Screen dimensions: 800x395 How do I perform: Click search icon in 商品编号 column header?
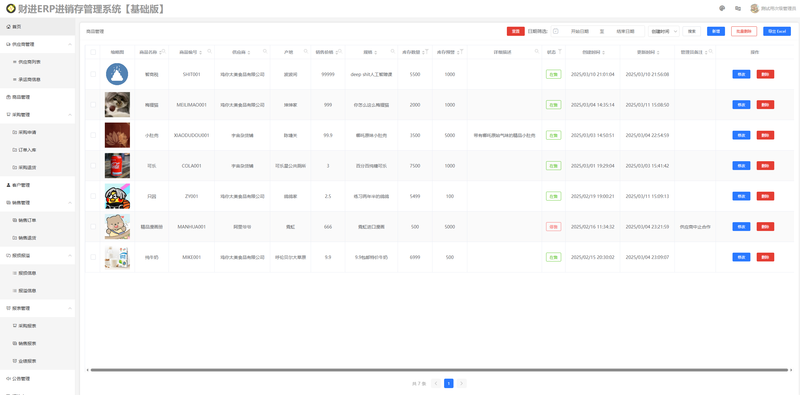(209, 52)
